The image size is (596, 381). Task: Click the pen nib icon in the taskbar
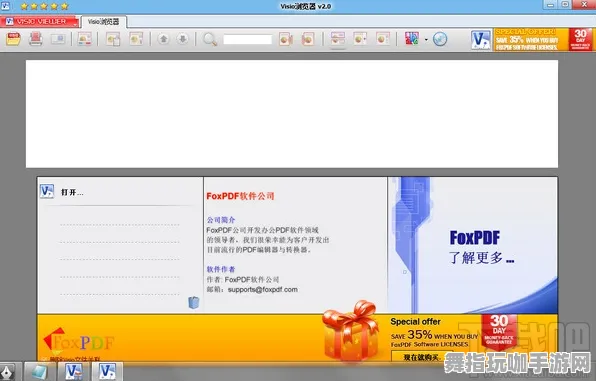(7, 371)
